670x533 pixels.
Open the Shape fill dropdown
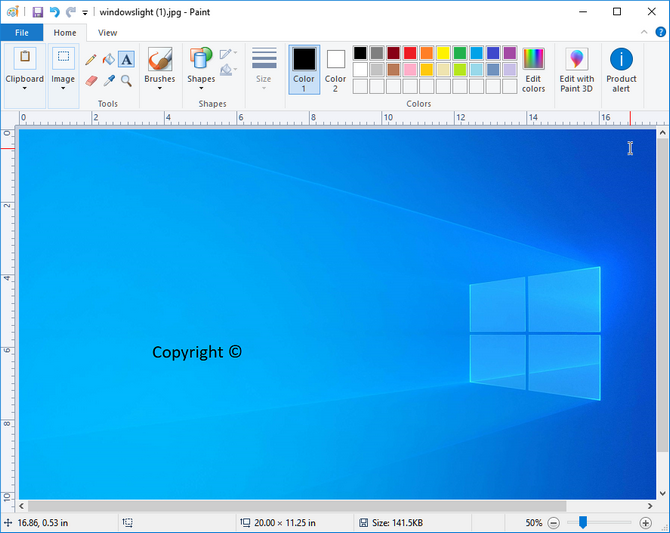pyautogui.click(x=229, y=70)
